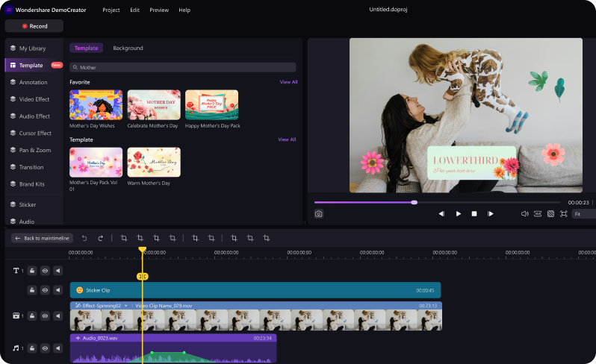Switch to the Background tab
The image size is (596, 364).
pyautogui.click(x=128, y=48)
